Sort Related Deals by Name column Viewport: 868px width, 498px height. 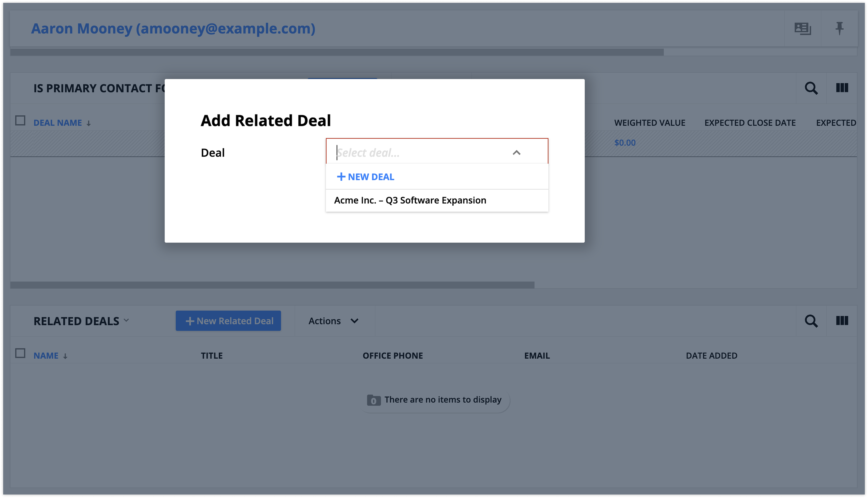tap(46, 356)
